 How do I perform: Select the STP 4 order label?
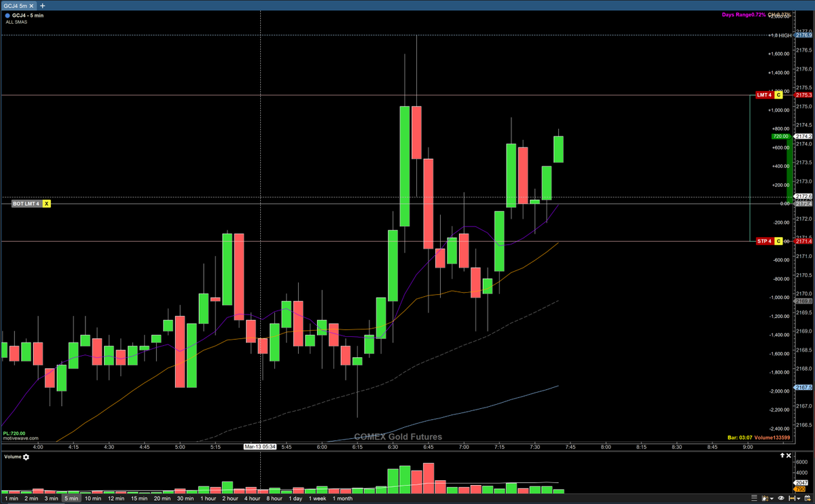tap(765, 241)
